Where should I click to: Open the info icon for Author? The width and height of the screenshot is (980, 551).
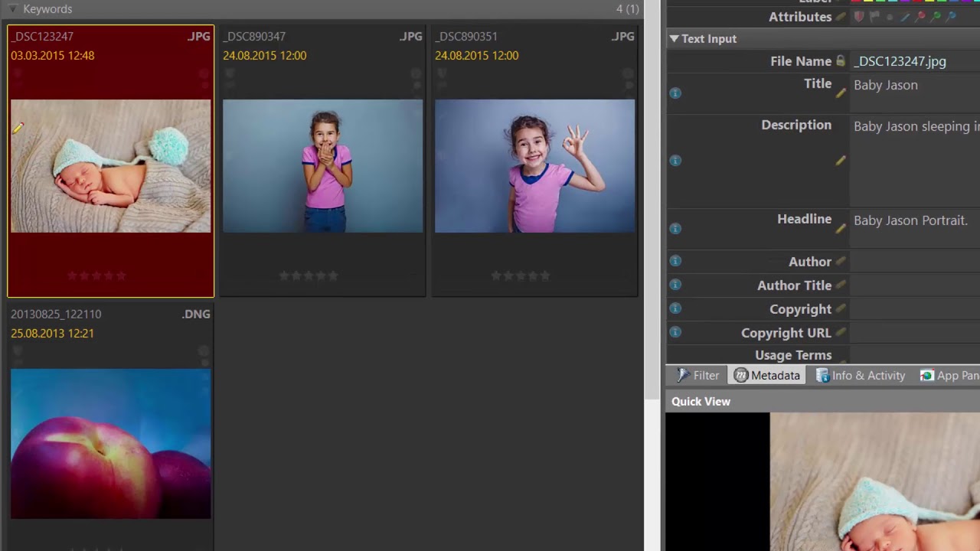(675, 261)
